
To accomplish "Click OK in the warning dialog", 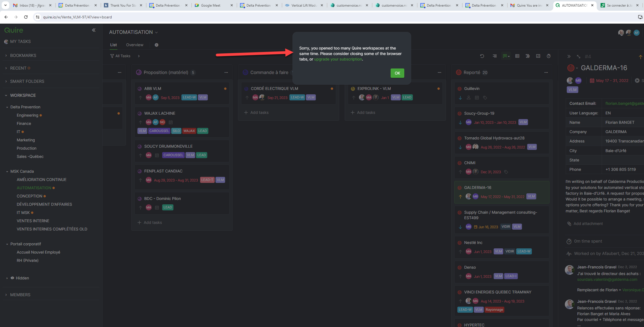I will 397,73.
